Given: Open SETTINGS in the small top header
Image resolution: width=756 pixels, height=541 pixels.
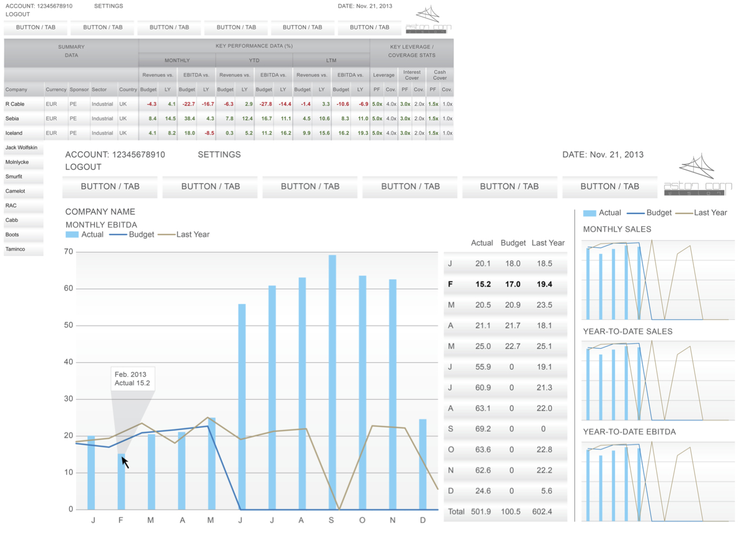Looking at the screenshot, I should pyautogui.click(x=108, y=6).
